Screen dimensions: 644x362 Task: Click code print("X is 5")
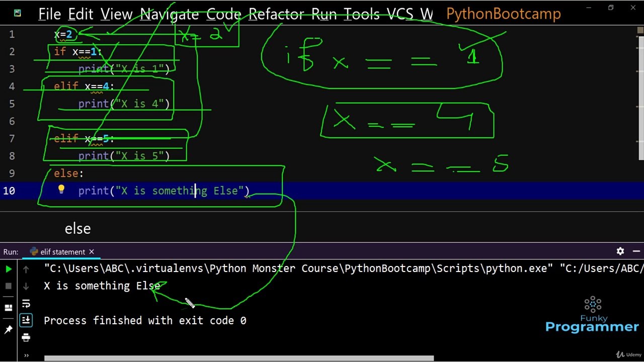click(x=124, y=156)
